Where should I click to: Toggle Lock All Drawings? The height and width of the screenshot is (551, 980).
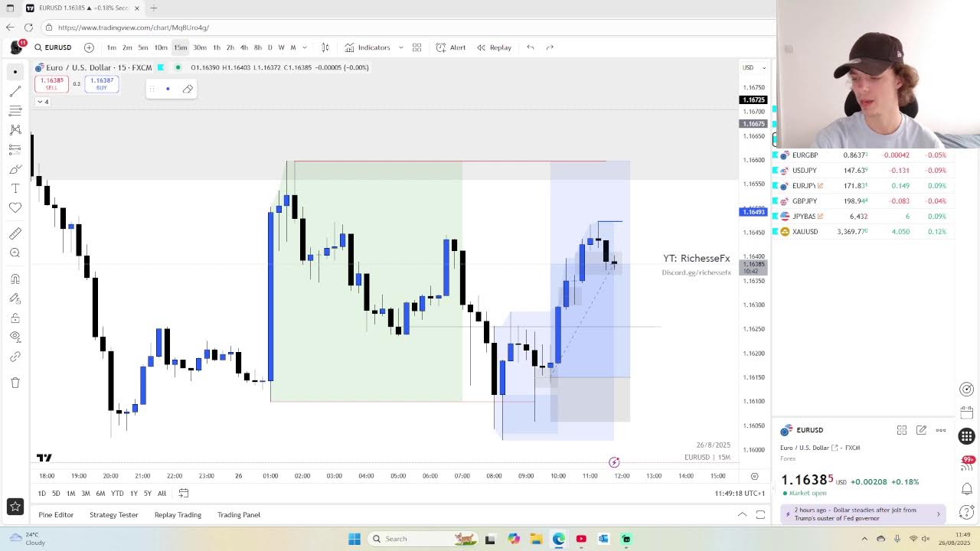click(15, 318)
